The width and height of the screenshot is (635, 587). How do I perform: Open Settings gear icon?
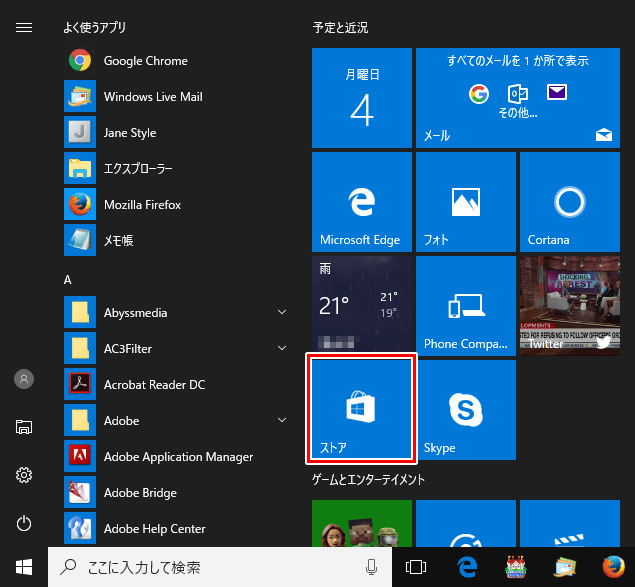pos(24,475)
